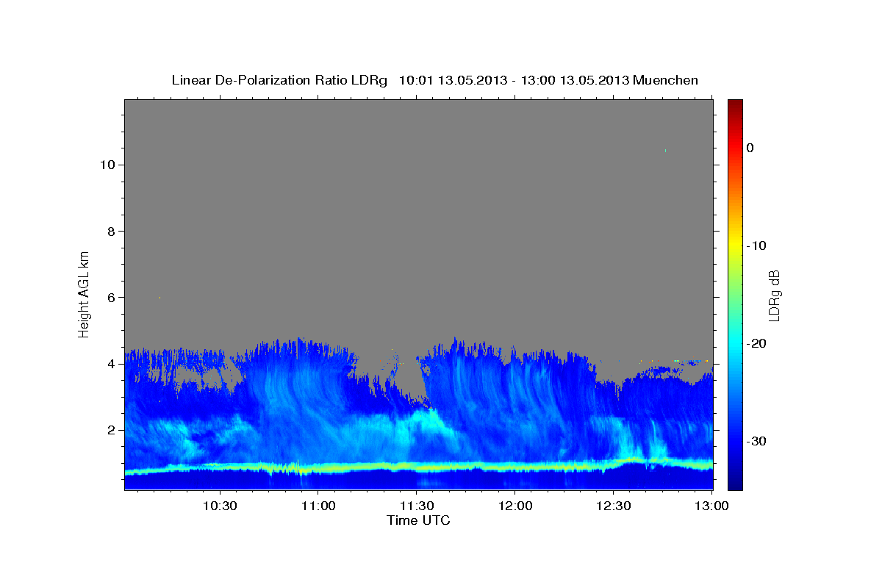
Task: Click the 'LDRg dB' colorbar label
Action: 773,295
